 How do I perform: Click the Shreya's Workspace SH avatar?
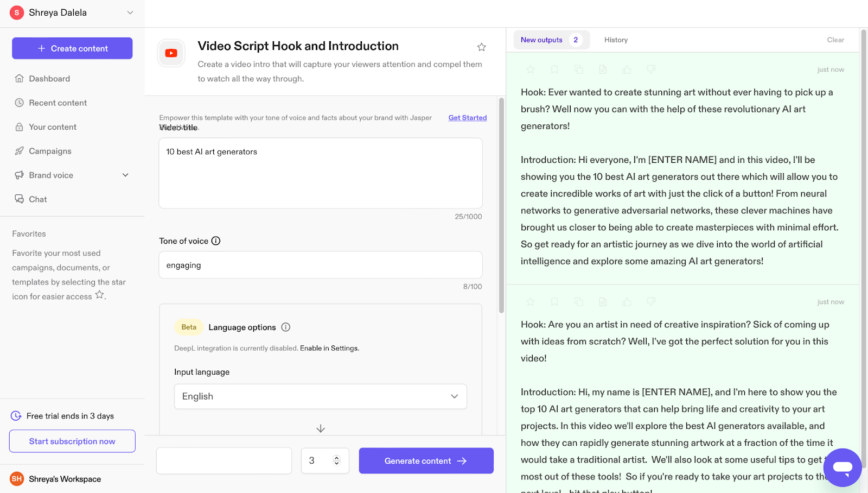pos(17,479)
